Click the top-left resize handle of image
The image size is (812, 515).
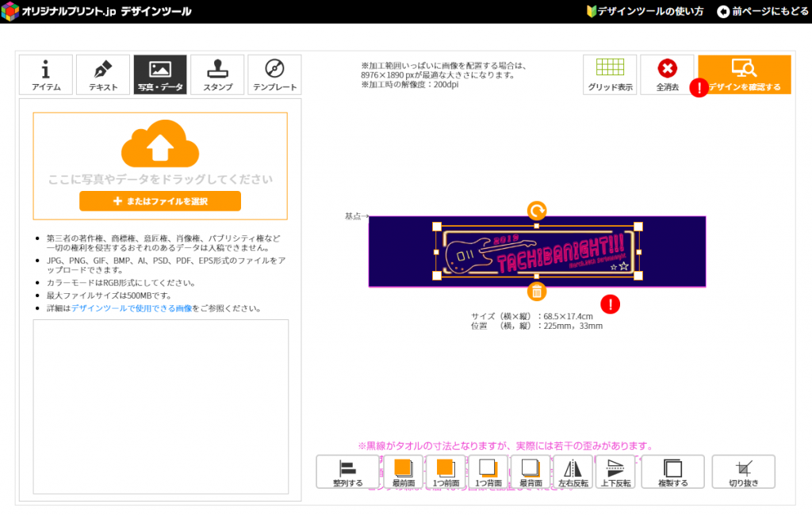click(437, 227)
